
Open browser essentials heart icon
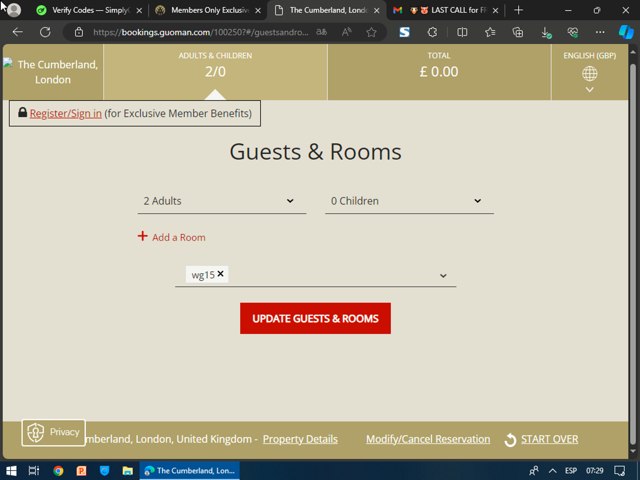[573, 32]
